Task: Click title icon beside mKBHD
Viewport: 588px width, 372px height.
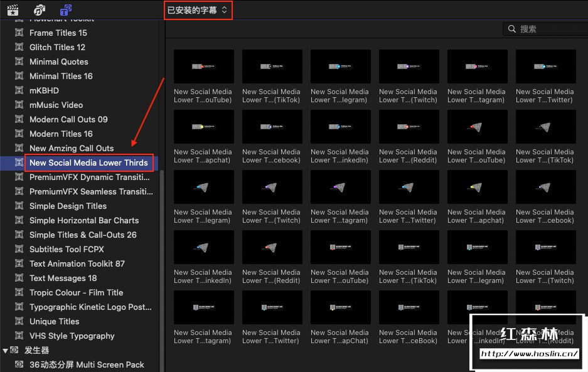Action: pos(19,90)
